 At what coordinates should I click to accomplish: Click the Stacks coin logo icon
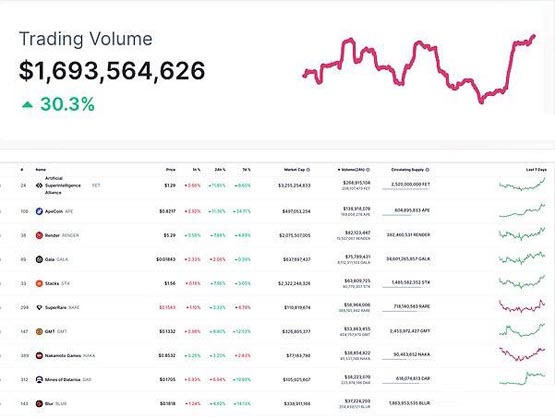click(39, 284)
